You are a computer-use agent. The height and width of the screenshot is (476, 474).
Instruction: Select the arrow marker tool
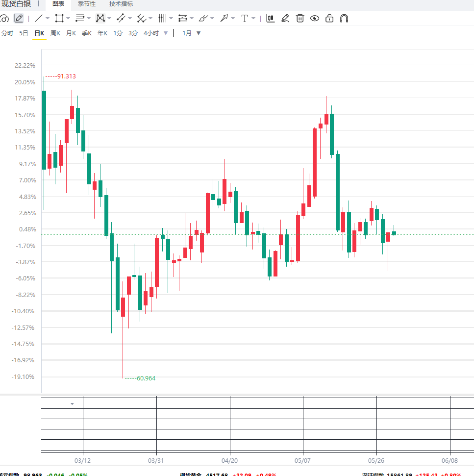(224, 18)
